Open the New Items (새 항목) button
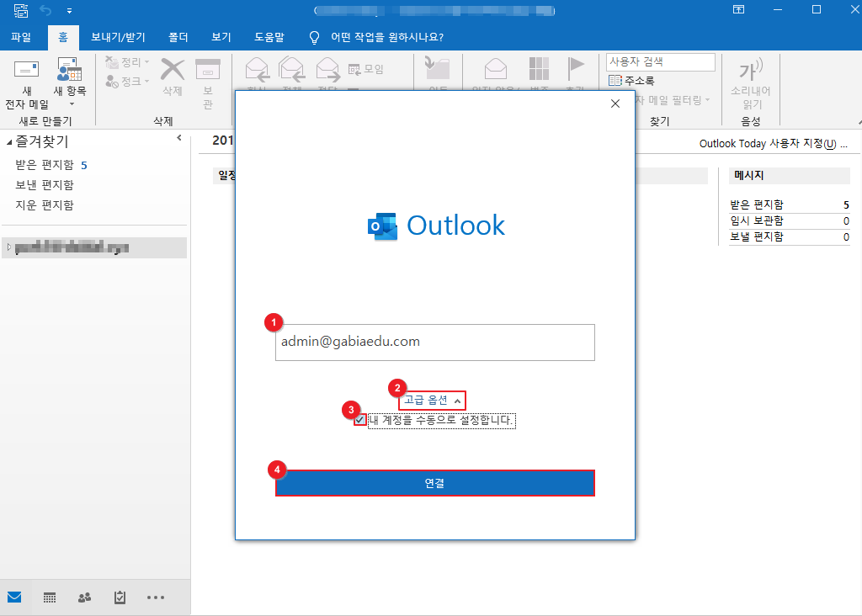Viewport: 862px width, 616px height. [x=69, y=82]
